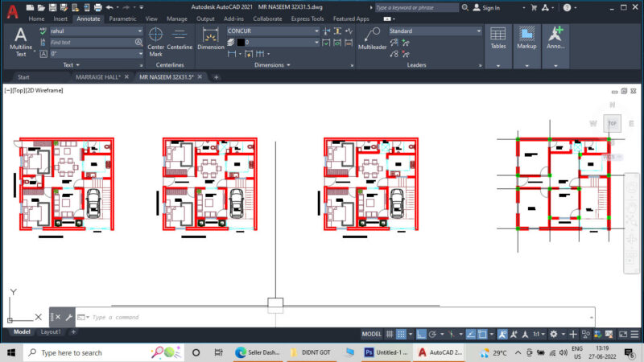Expand the Tables panel dropdown
The height and width of the screenshot is (362, 644).
pos(498,65)
